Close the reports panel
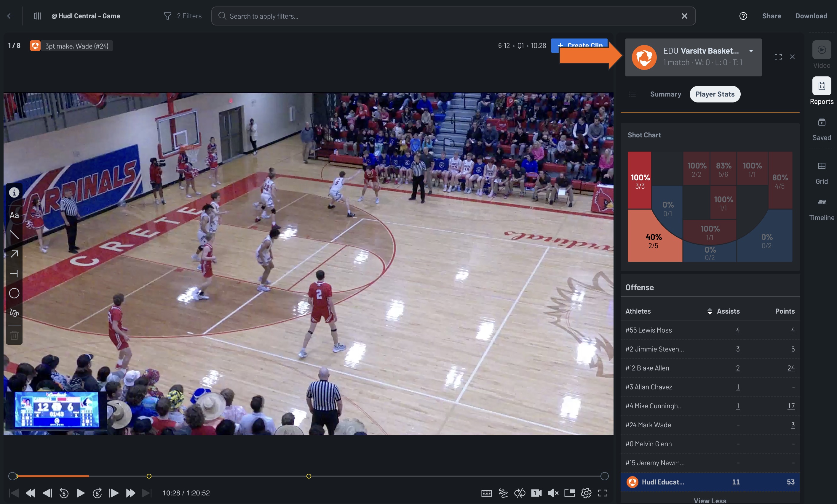The image size is (837, 504). 793,57
